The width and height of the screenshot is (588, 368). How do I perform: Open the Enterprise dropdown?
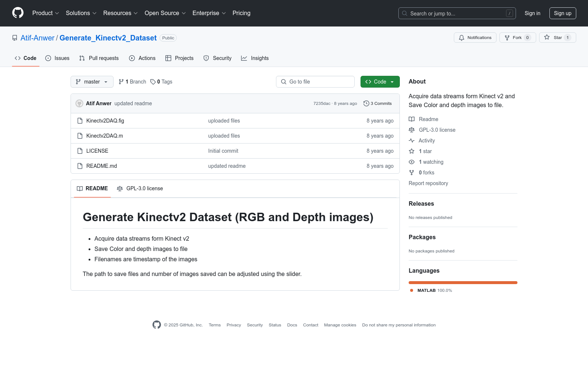coord(209,13)
